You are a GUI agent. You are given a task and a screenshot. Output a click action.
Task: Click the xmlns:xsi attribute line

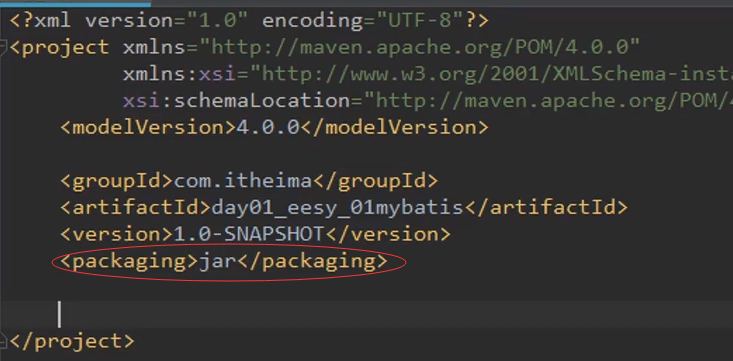point(428,74)
